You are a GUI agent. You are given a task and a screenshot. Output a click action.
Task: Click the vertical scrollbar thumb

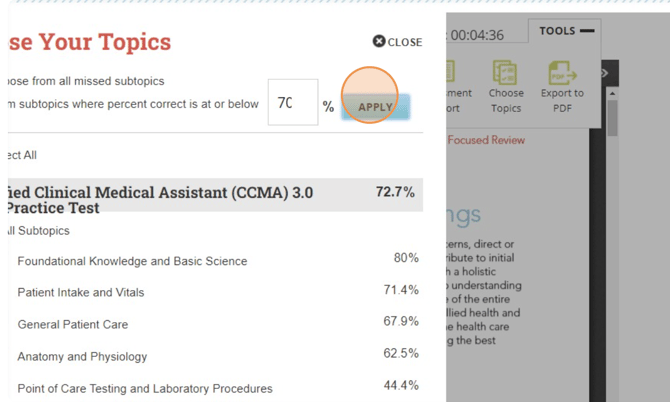[x=612, y=117]
